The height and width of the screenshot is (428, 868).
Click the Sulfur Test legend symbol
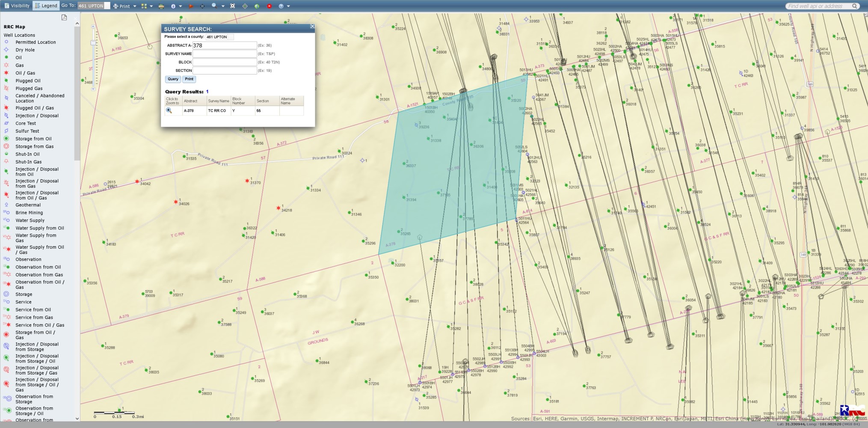pos(6,131)
